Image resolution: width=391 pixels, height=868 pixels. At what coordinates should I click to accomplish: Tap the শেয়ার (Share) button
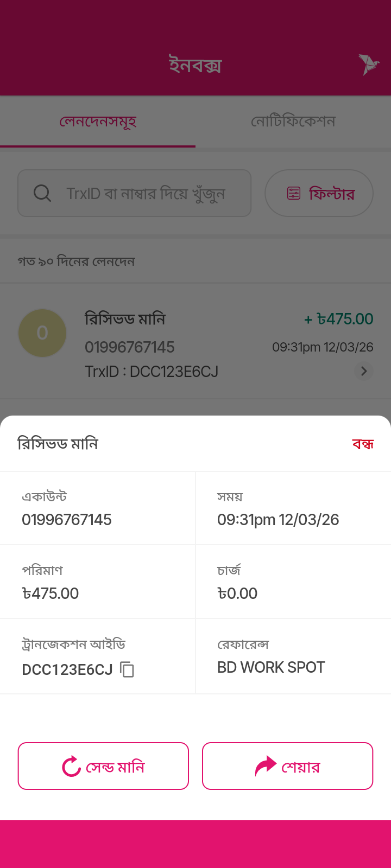[287, 766]
